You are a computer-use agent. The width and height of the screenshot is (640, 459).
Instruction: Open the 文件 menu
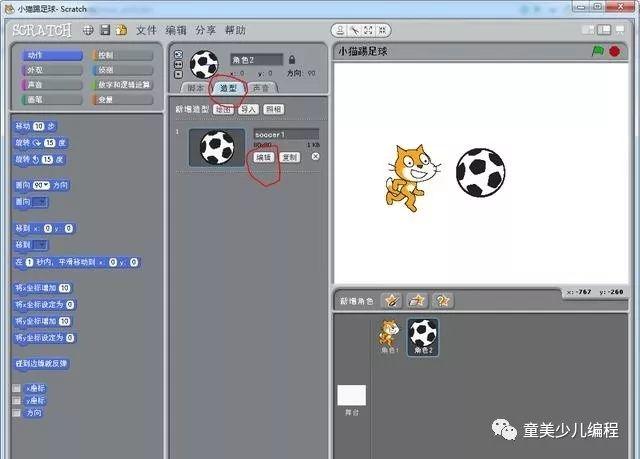146,30
